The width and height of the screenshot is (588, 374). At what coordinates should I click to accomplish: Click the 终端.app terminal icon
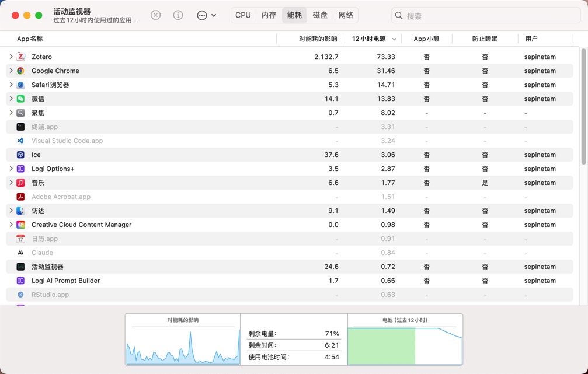[x=20, y=127]
